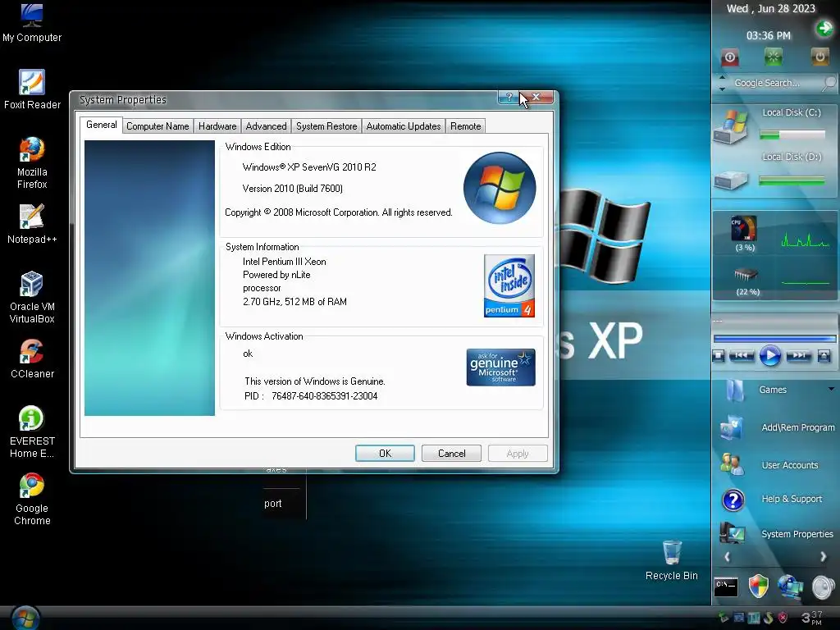Click the eject button in media player
Image resolution: width=840 pixels, height=630 pixels.
(824, 356)
